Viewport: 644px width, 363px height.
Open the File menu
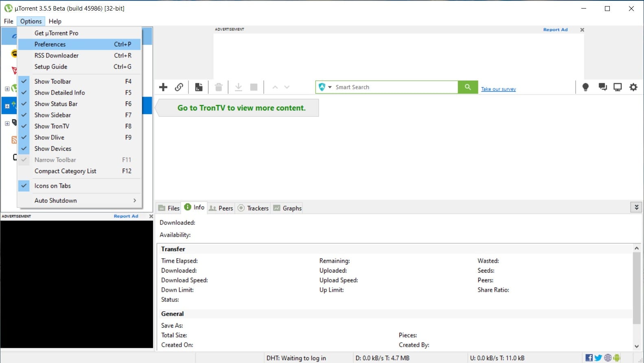tap(9, 21)
